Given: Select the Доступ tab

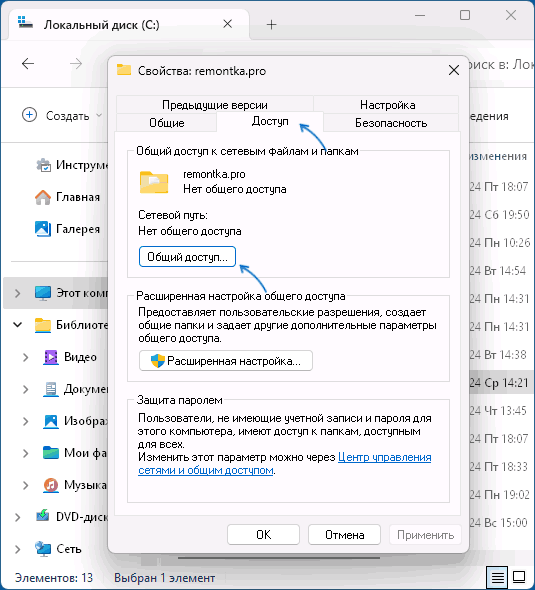Looking at the screenshot, I should pyautogui.click(x=270, y=121).
